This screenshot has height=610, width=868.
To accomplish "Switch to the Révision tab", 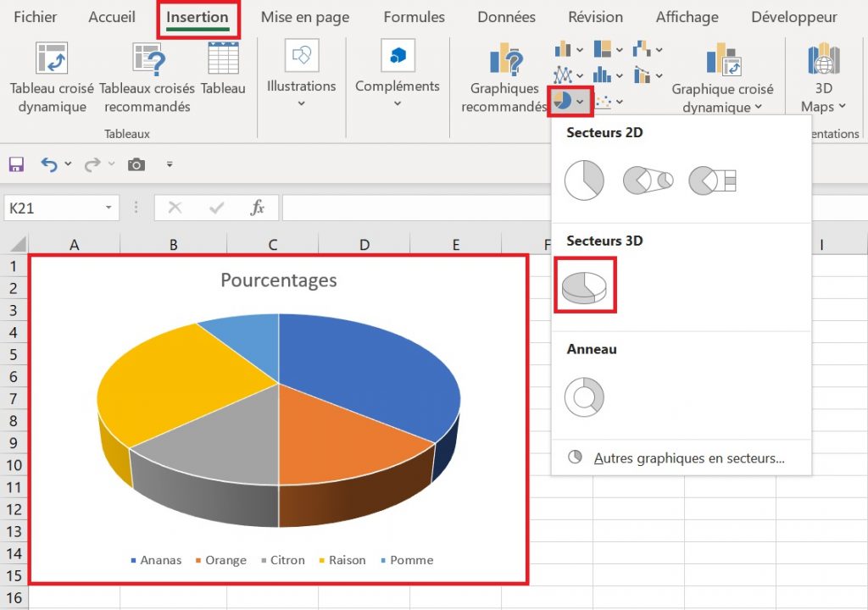I will 594,16.
